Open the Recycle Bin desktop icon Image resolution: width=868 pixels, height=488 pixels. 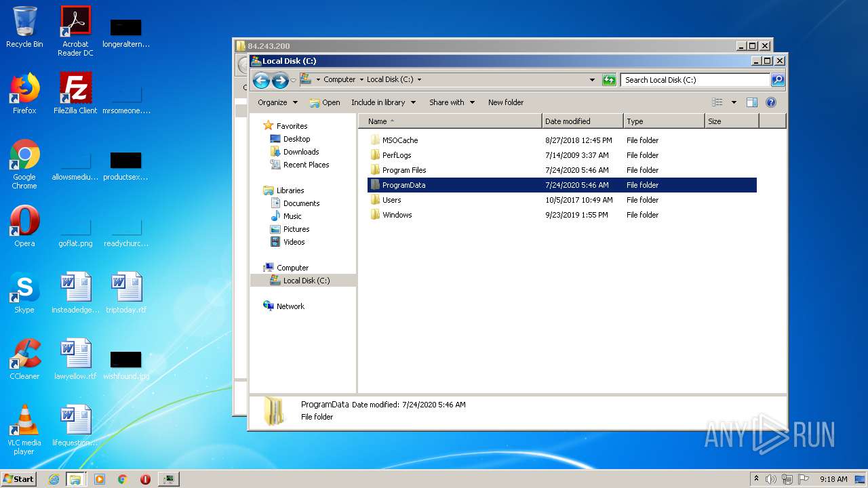click(x=24, y=27)
